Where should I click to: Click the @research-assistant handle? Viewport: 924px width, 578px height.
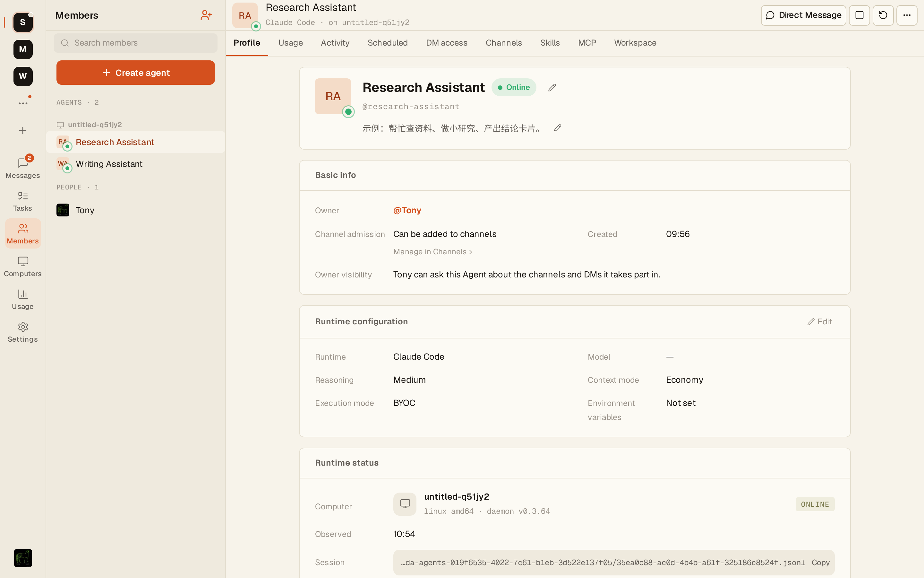coord(411,107)
